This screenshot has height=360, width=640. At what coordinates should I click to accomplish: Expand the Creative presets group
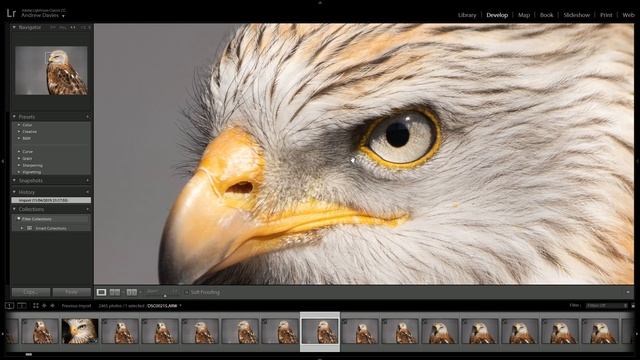[x=19, y=132]
